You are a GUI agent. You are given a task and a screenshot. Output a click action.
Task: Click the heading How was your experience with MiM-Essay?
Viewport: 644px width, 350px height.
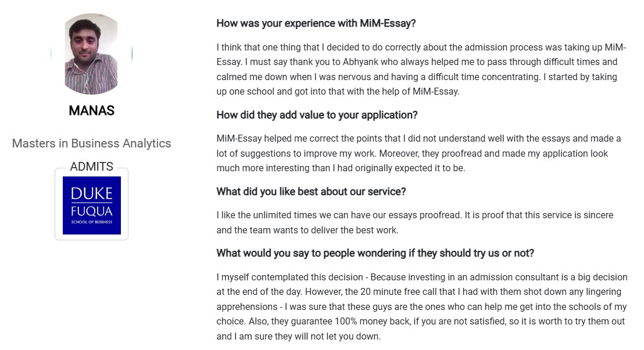316,23
